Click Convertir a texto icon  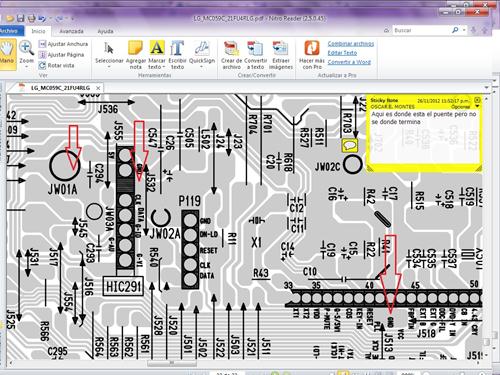click(256, 55)
